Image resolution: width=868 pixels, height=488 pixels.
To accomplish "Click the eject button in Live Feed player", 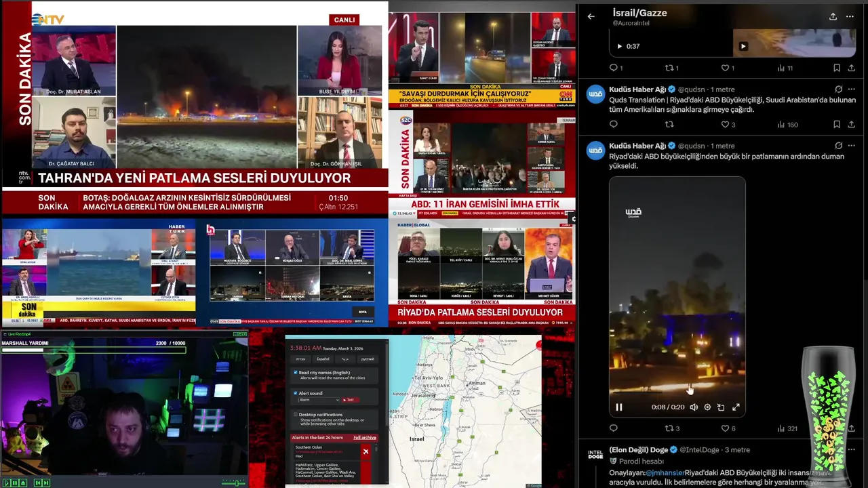I will 23,483.
